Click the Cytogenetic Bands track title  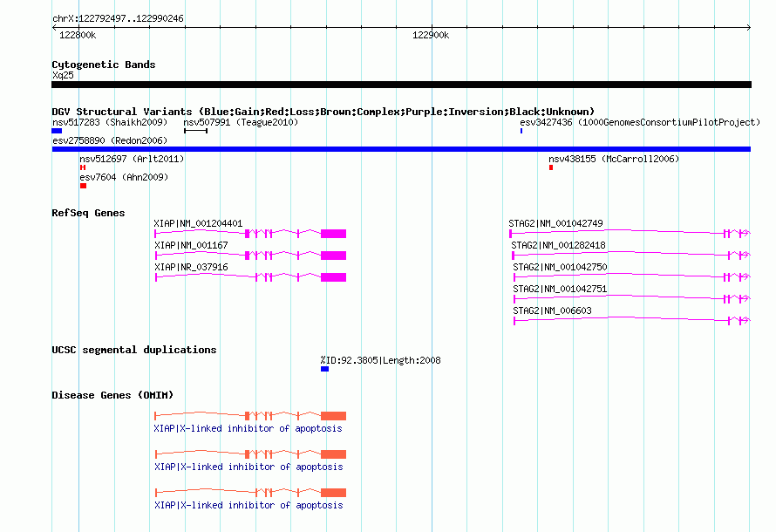pyautogui.click(x=104, y=65)
